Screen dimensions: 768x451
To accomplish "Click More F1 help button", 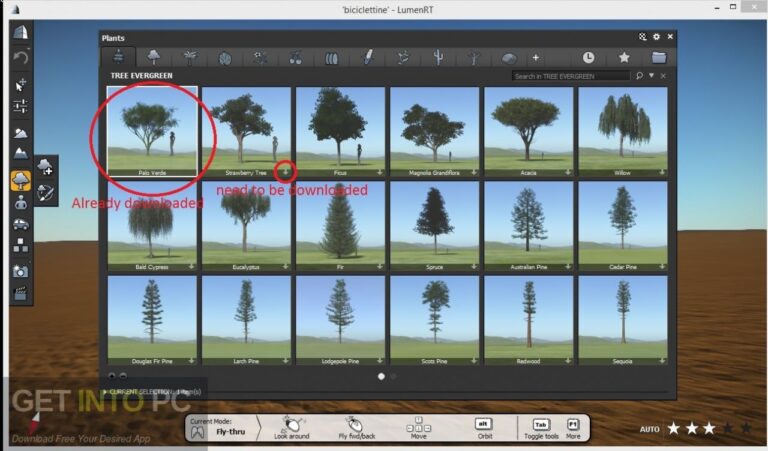I will point(573,428).
